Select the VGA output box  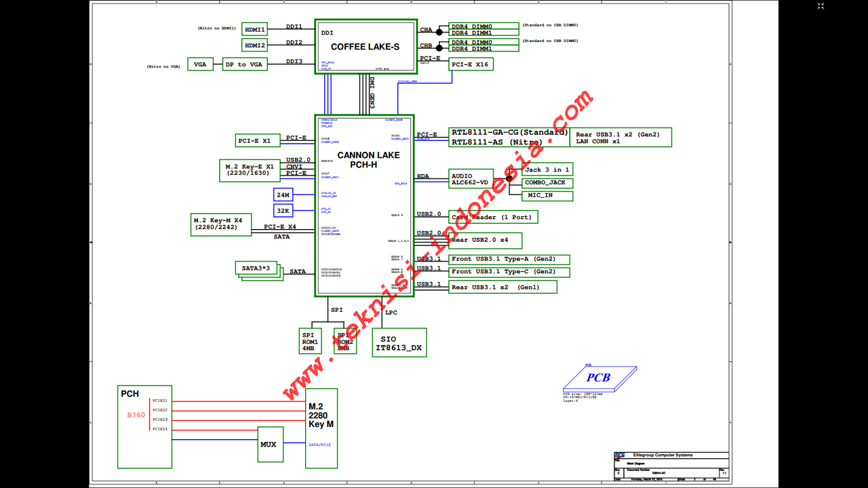tap(200, 64)
